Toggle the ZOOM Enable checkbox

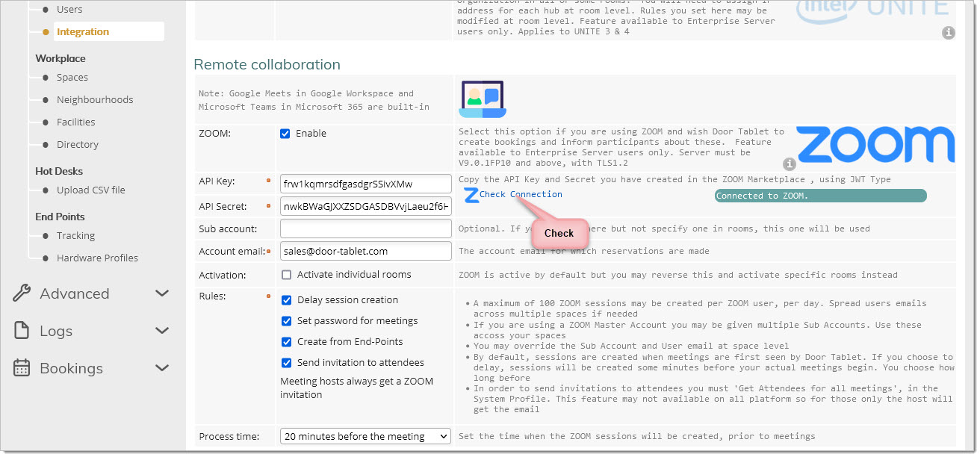pos(285,134)
